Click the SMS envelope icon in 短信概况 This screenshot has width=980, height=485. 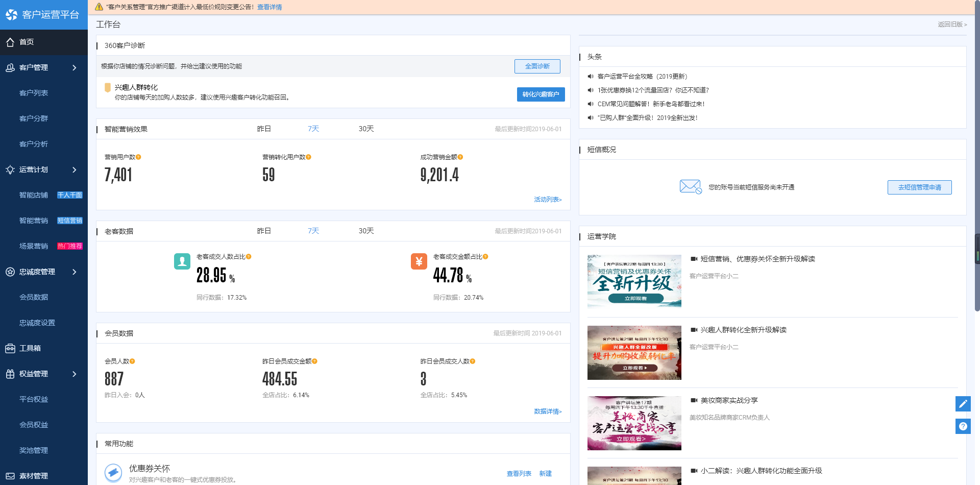(691, 187)
